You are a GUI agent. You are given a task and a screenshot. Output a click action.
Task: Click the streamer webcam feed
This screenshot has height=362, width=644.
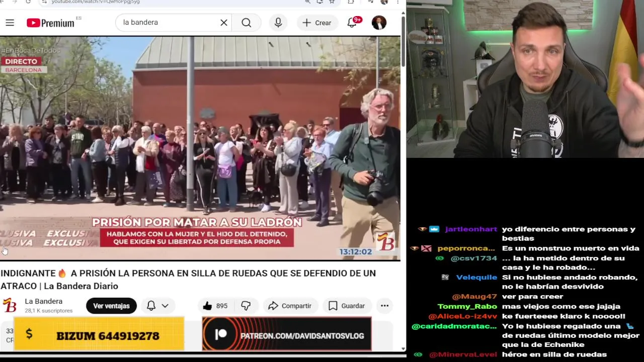525,79
